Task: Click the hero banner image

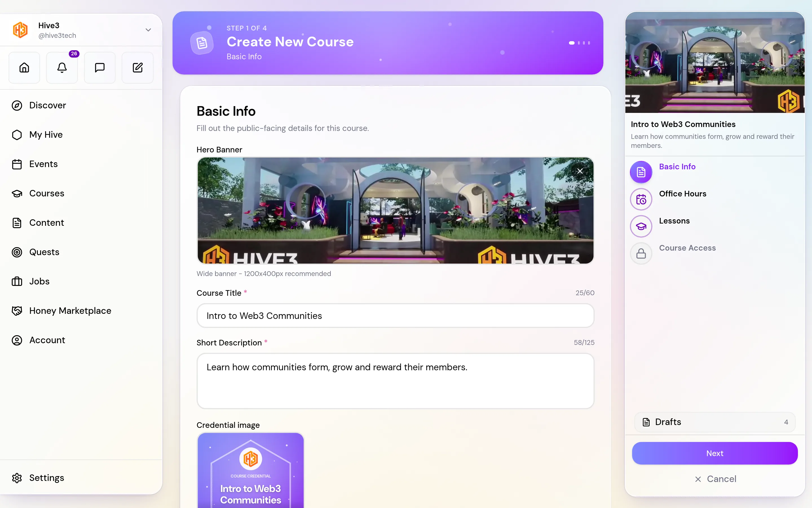Action: pyautogui.click(x=395, y=211)
